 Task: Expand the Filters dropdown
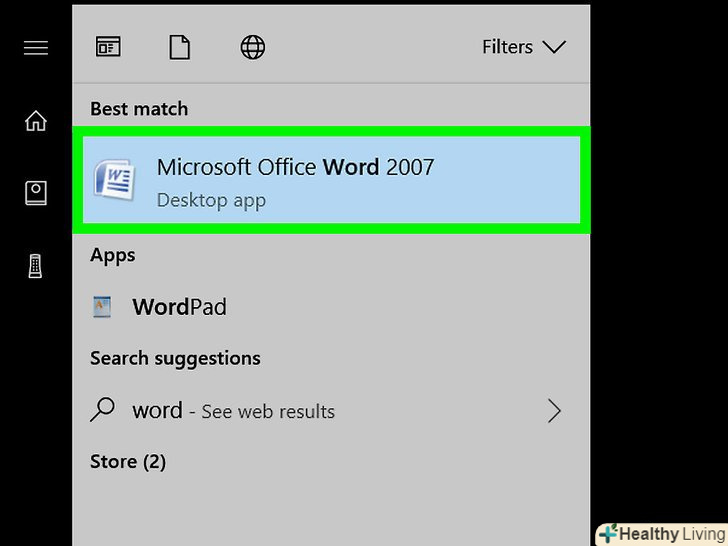pos(524,47)
